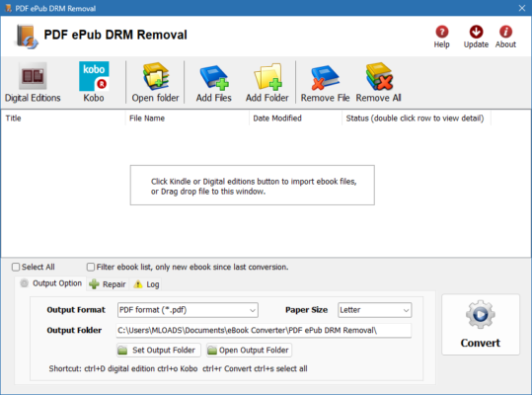This screenshot has height=395, width=532.
Task: Click the 'Click Kindle or Digital editions' hint box
Action: point(253,186)
